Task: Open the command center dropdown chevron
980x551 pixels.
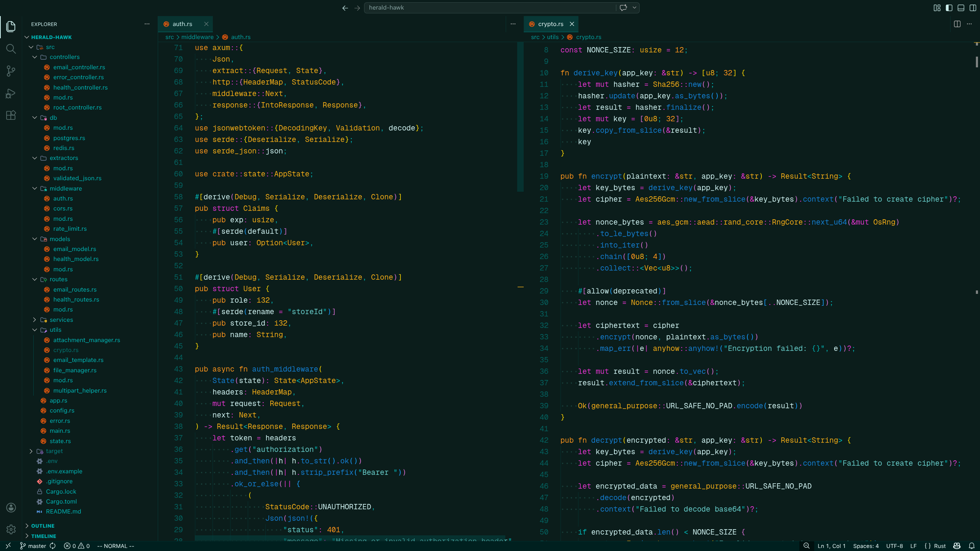Action: (x=634, y=8)
